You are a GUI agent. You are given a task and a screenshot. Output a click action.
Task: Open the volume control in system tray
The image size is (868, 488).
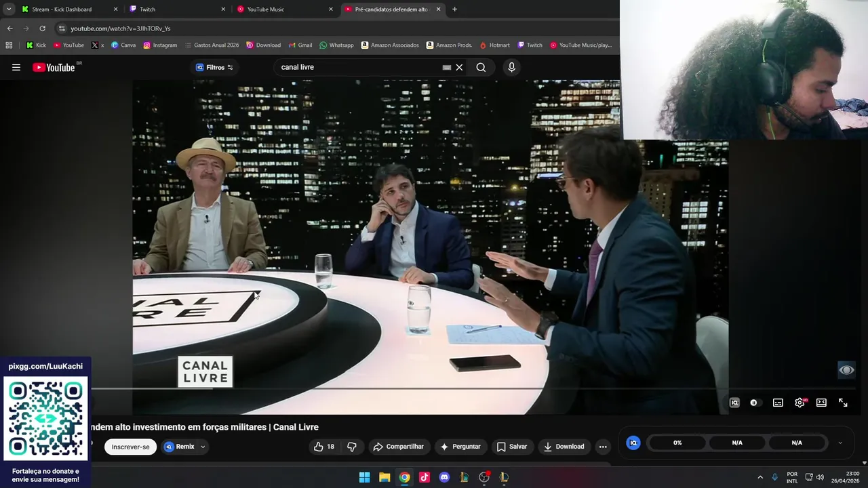820,477
